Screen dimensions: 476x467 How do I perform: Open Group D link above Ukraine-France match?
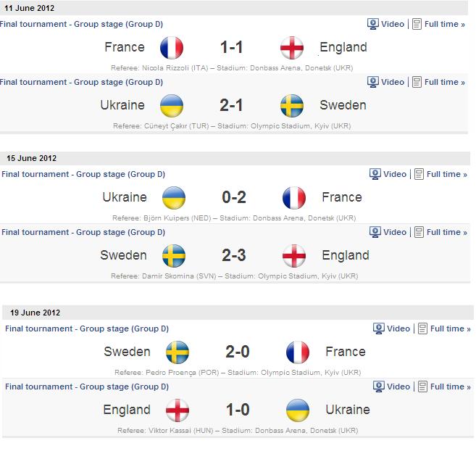tap(83, 174)
